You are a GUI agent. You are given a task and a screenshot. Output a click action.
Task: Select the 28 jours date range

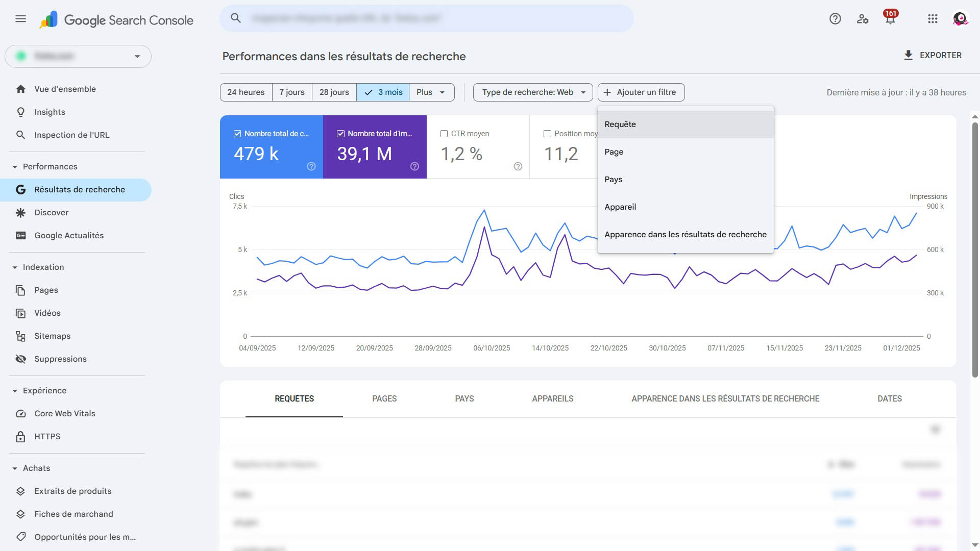(x=334, y=92)
